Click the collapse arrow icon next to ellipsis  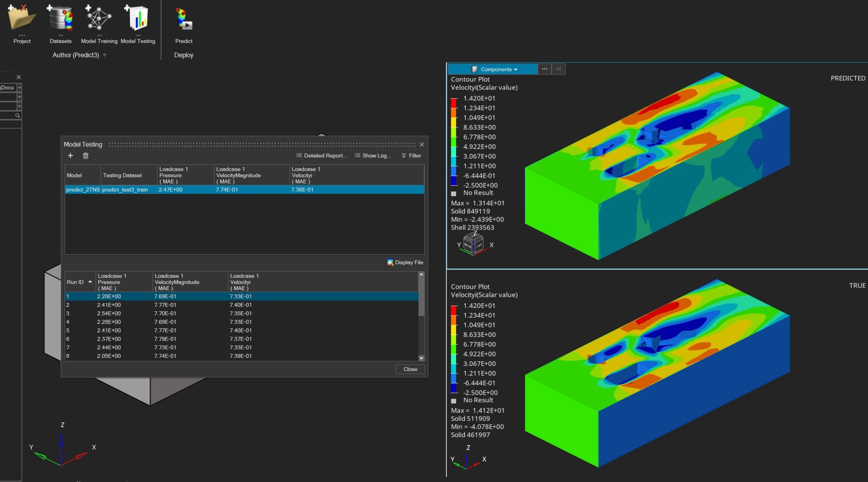tap(559, 69)
